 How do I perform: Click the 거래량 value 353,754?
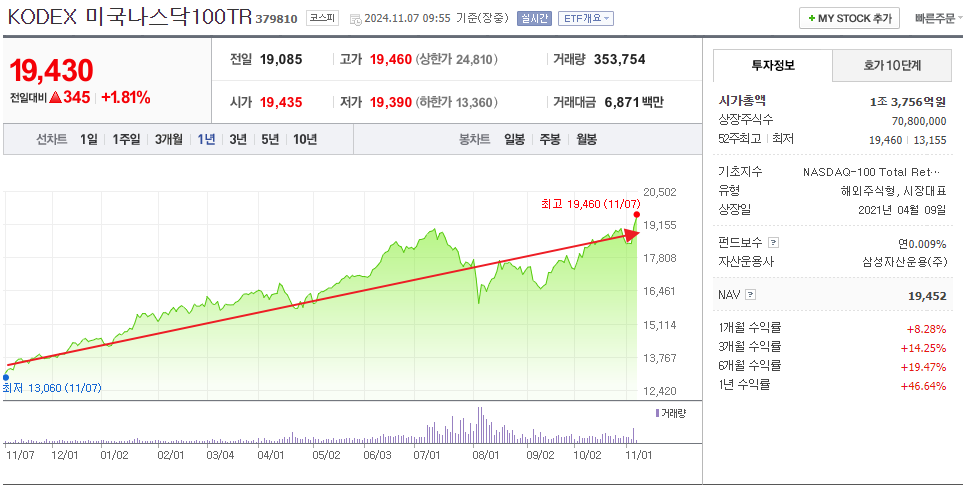(x=620, y=60)
